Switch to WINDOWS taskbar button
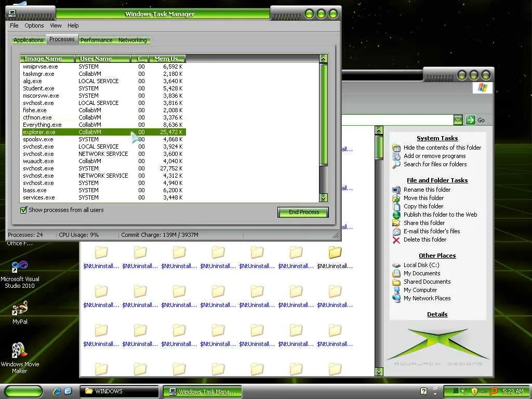 119,391
